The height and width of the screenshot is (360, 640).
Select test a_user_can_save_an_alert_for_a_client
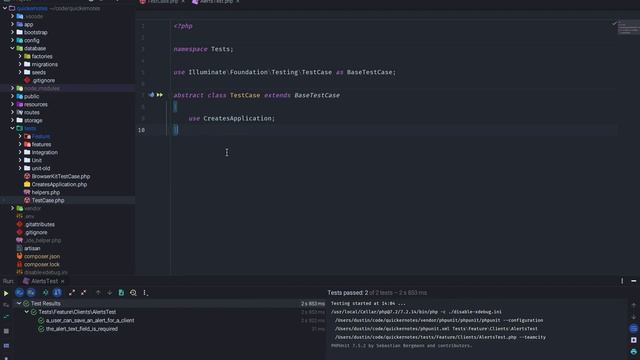(x=90, y=320)
